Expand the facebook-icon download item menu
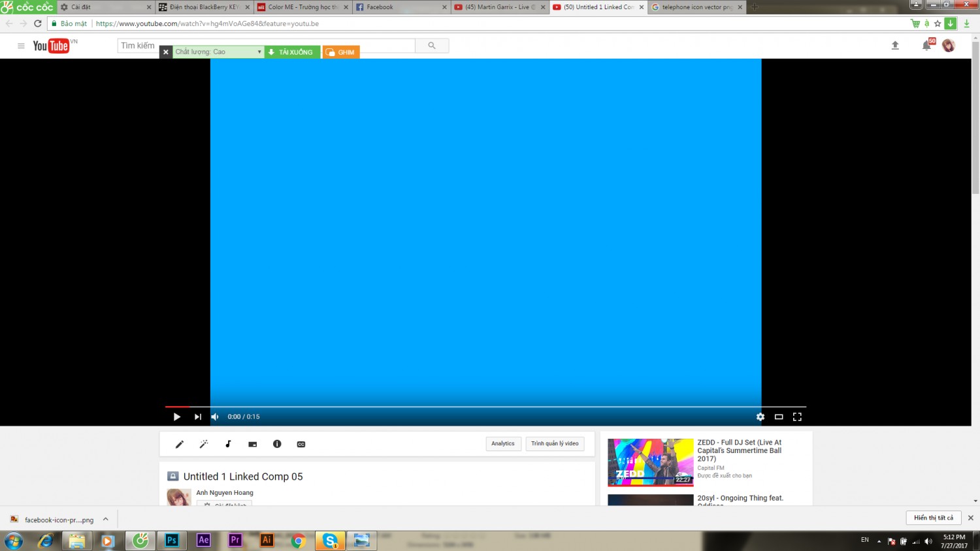980x551 pixels. click(106, 520)
